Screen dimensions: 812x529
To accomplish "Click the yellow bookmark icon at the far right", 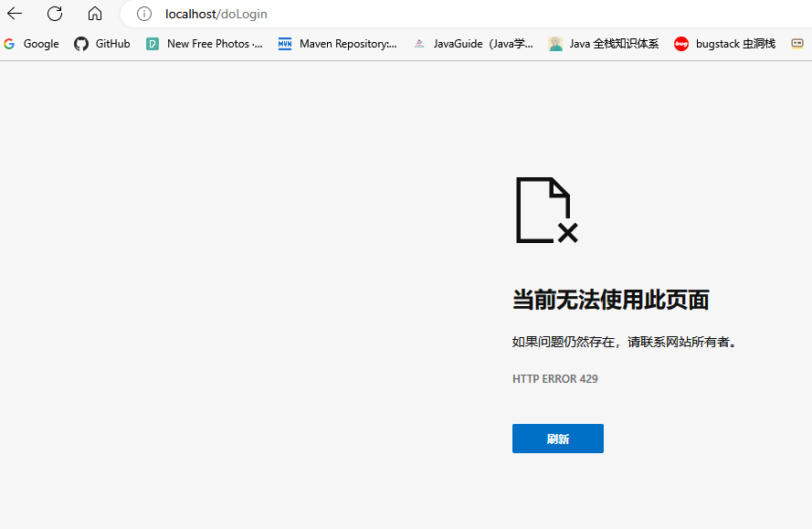I will click(797, 44).
